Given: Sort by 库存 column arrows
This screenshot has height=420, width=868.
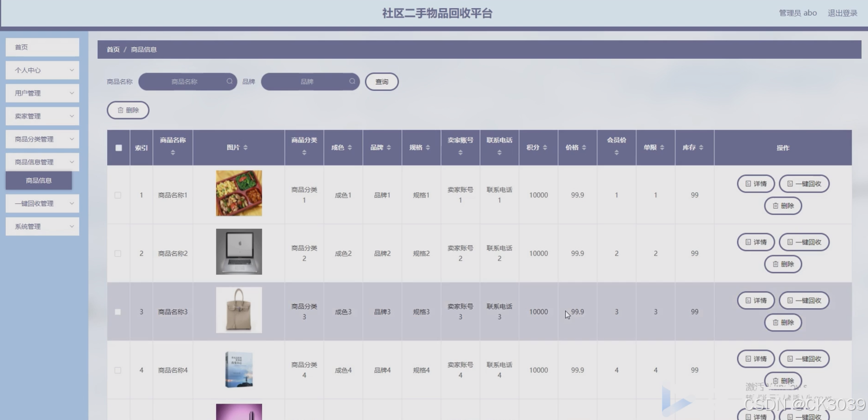Looking at the screenshot, I should pos(701,148).
